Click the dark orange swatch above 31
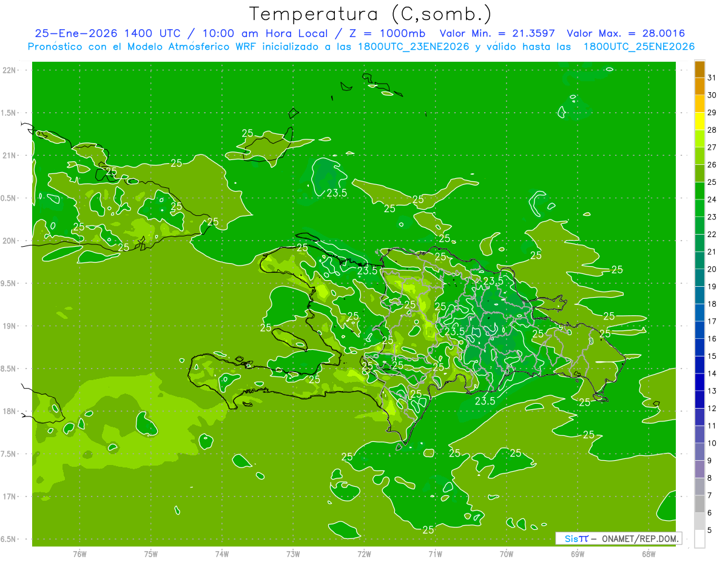The height and width of the screenshot is (562, 728). 699,69
